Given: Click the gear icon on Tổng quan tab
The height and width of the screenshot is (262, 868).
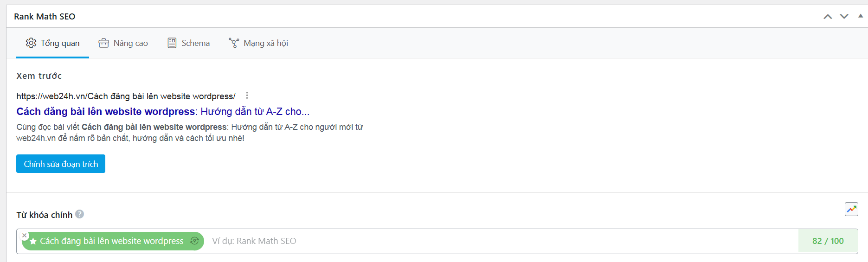Looking at the screenshot, I should [x=31, y=43].
